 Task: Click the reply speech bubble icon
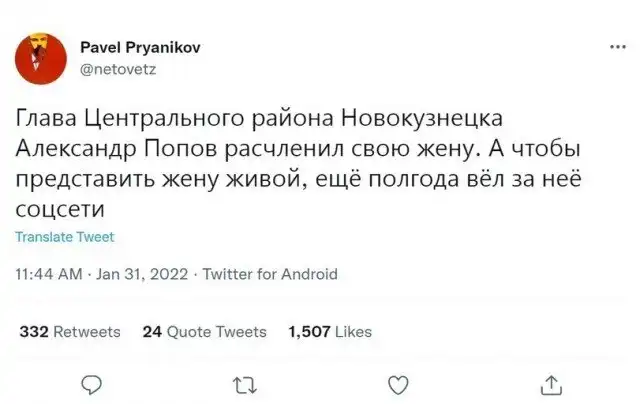coord(90,381)
